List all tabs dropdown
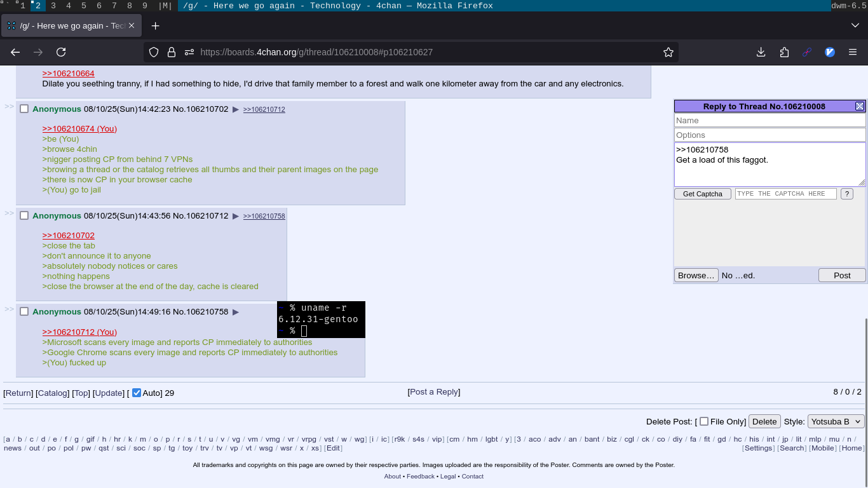The image size is (868, 488). [855, 25]
